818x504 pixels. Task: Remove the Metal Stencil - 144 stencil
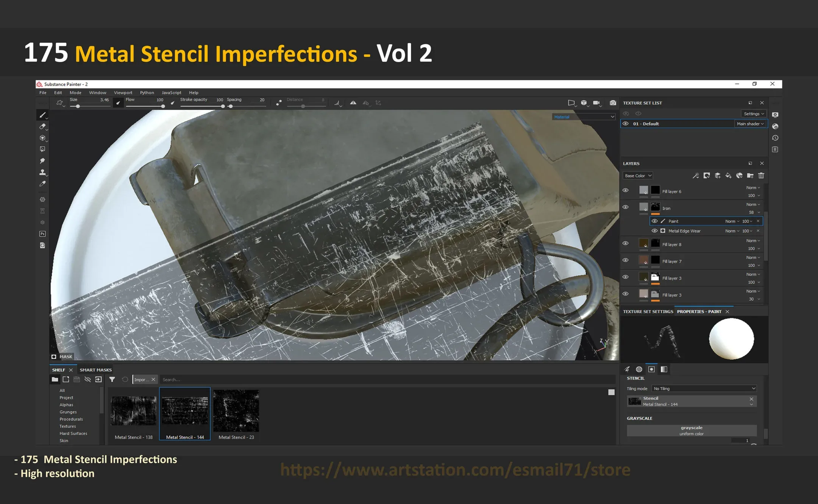click(x=751, y=399)
